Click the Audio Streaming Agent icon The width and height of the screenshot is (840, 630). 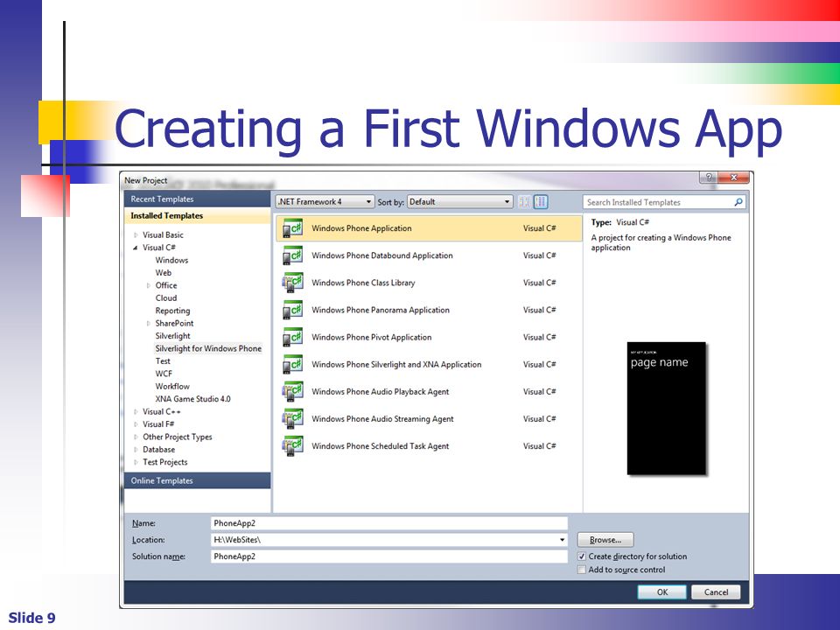pos(293,419)
